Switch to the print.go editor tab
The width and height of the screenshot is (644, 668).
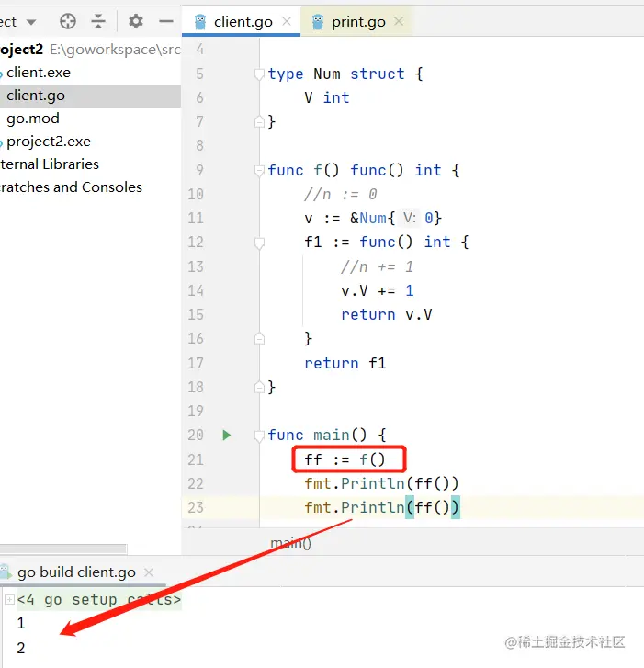[358, 22]
